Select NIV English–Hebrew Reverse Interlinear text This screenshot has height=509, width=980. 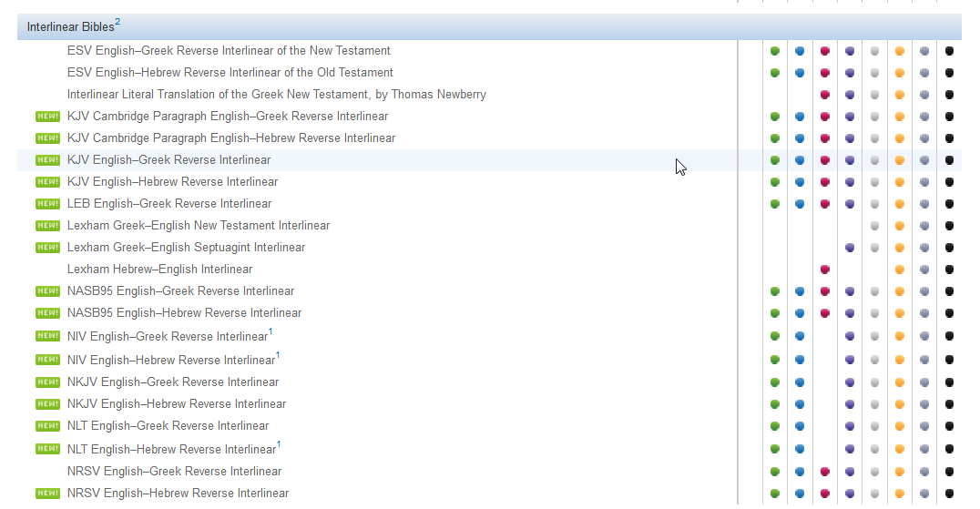(x=171, y=361)
